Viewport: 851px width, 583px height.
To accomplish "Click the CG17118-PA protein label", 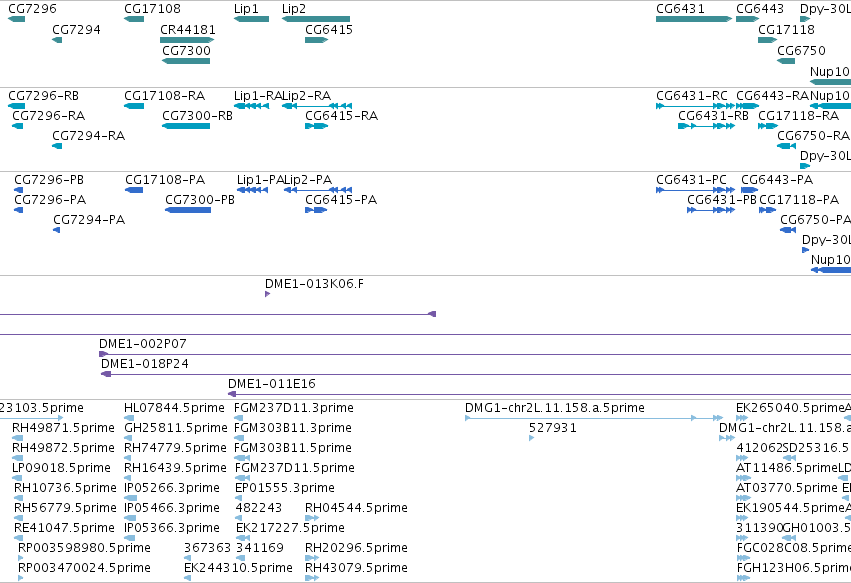I will coord(799,200).
